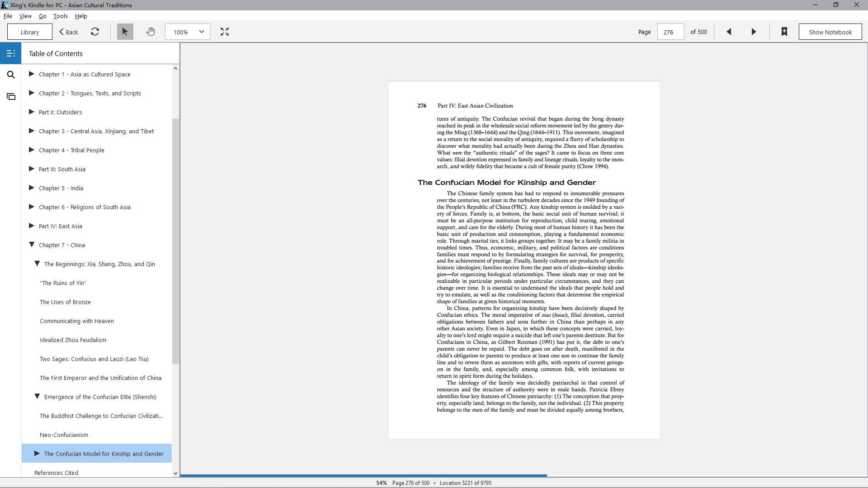Add a bookmark to this page
This screenshot has height=488, width=868.
click(784, 32)
